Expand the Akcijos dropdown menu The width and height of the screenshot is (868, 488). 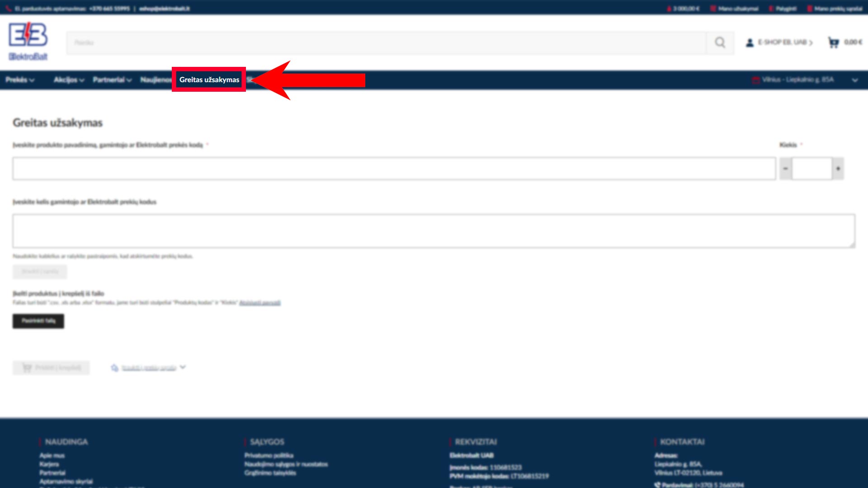point(69,80)
